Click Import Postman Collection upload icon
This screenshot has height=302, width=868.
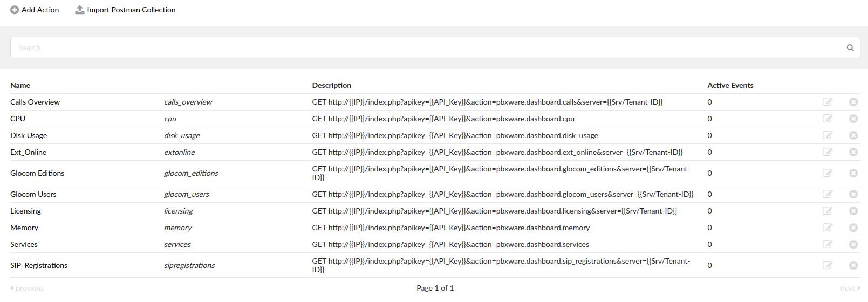pyautogui.click(x=80, y=10)
